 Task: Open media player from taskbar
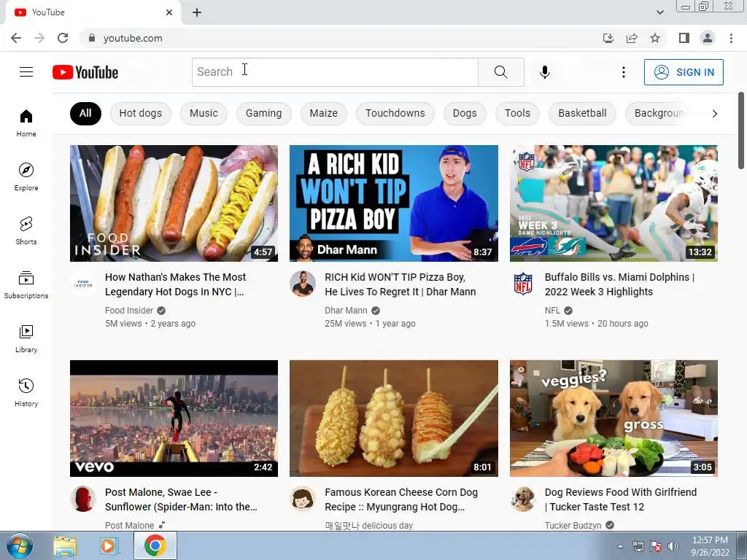click(x=109, y=545)
